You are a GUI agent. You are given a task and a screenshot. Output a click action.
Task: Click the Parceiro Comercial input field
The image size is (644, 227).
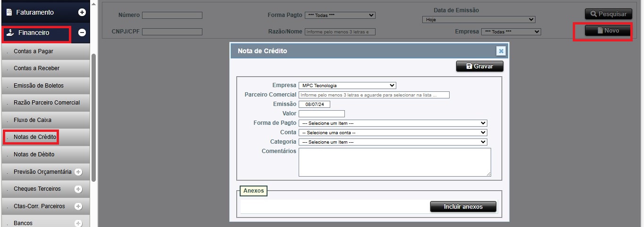point(374,95)
